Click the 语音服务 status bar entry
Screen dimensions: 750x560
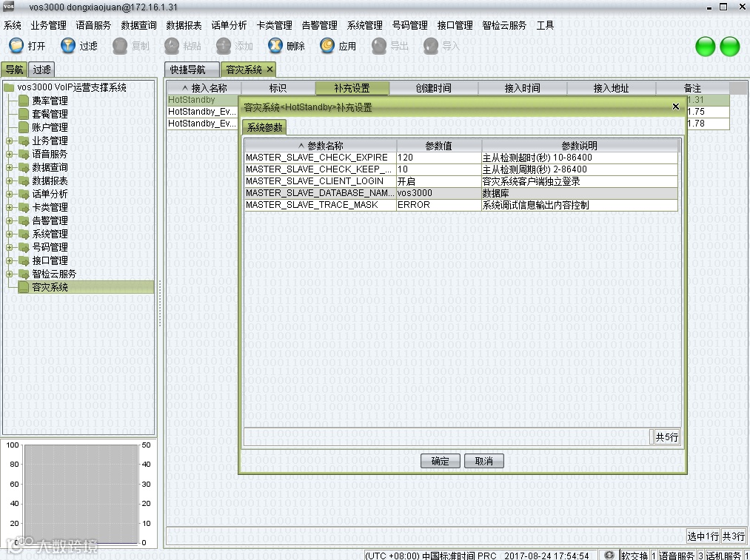pyautogui.click(x=677, y=556)
